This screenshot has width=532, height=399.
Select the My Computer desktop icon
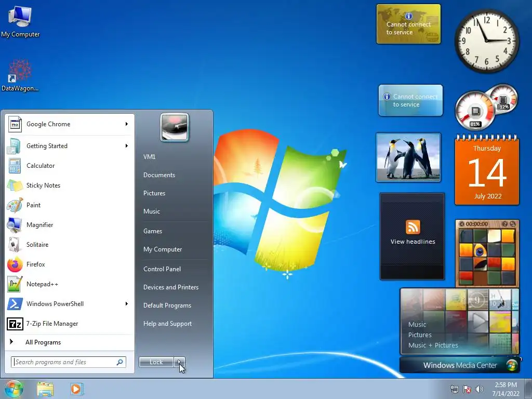(x=20, y=21)
